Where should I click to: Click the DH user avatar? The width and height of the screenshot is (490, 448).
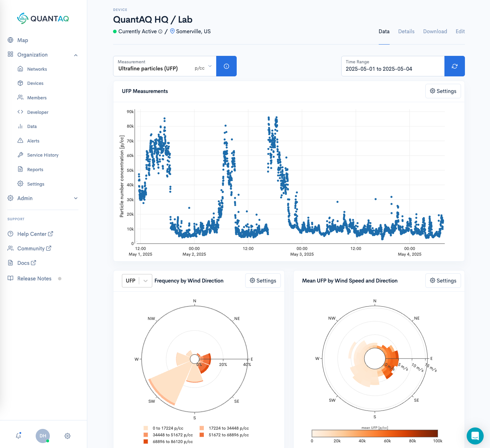(43, 436)
